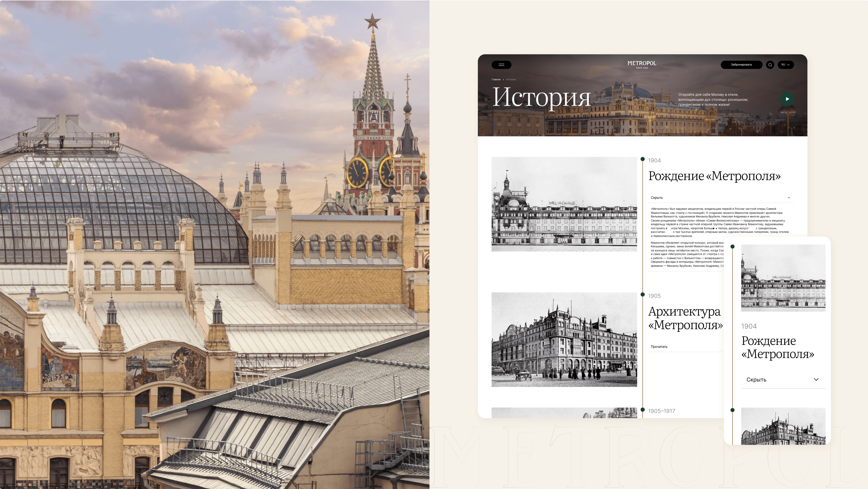Open the RU language dropdown

tap(785, 65)
